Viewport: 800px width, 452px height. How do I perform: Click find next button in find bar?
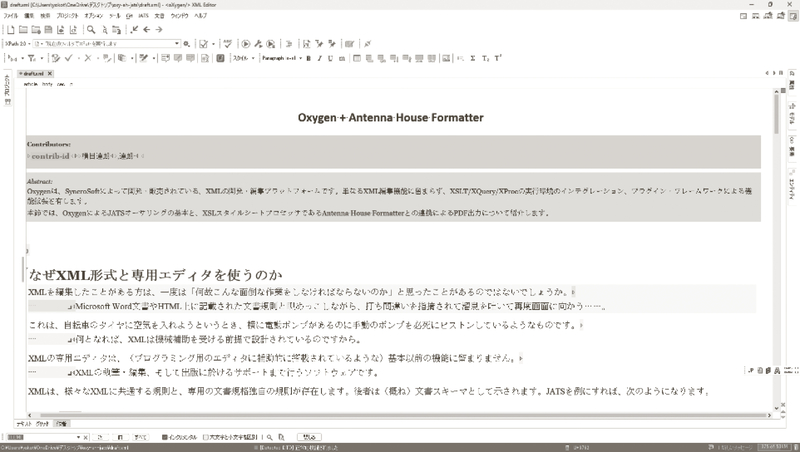click(x=101, y=437)
